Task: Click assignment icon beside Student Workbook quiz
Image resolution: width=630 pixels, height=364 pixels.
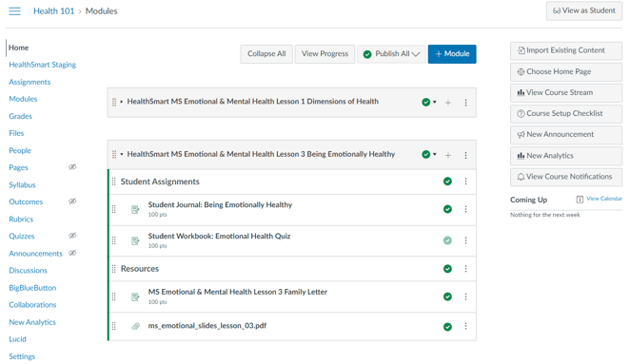Action: click(x=135, y=240)
